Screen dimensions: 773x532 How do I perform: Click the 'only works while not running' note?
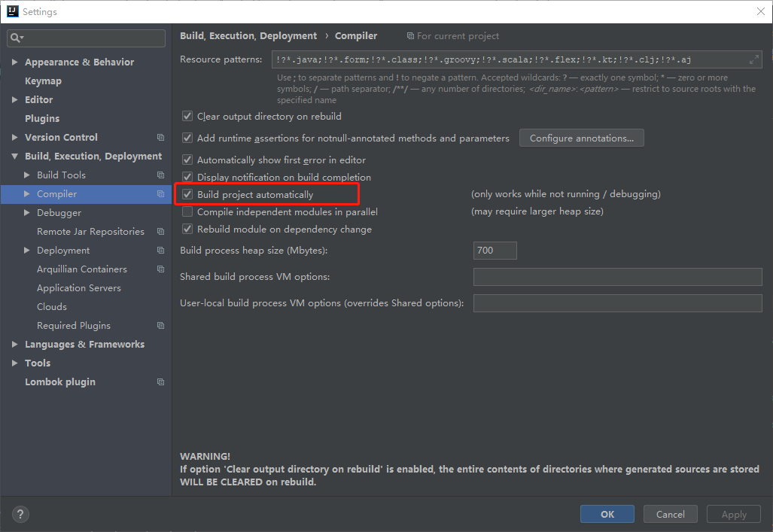566,194
